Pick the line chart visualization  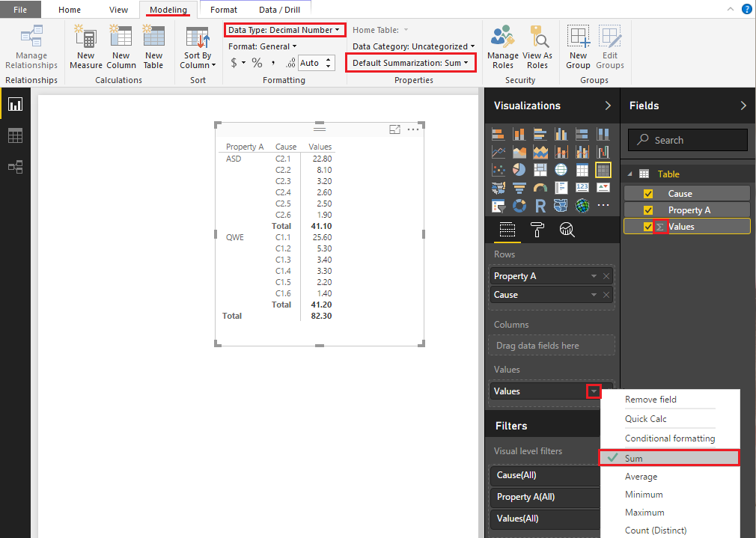click(x=498, y=152)
